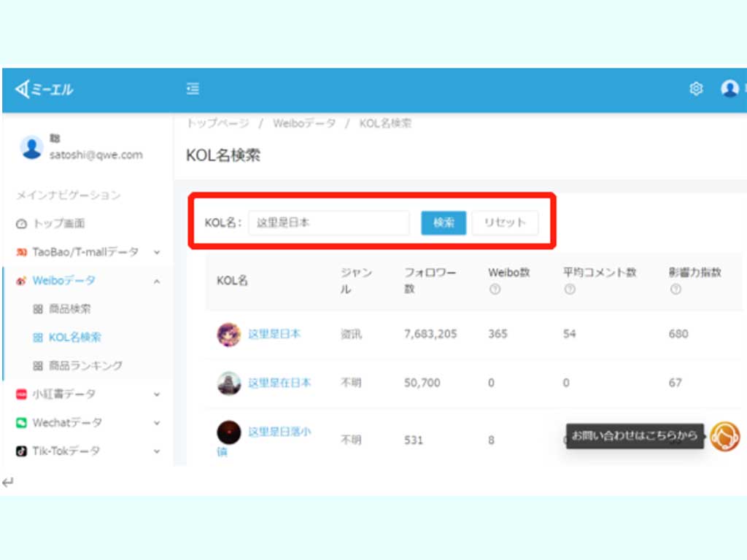Open the 这里是在日本 KOL link
747x560 pixels.
tap(279, 383)
